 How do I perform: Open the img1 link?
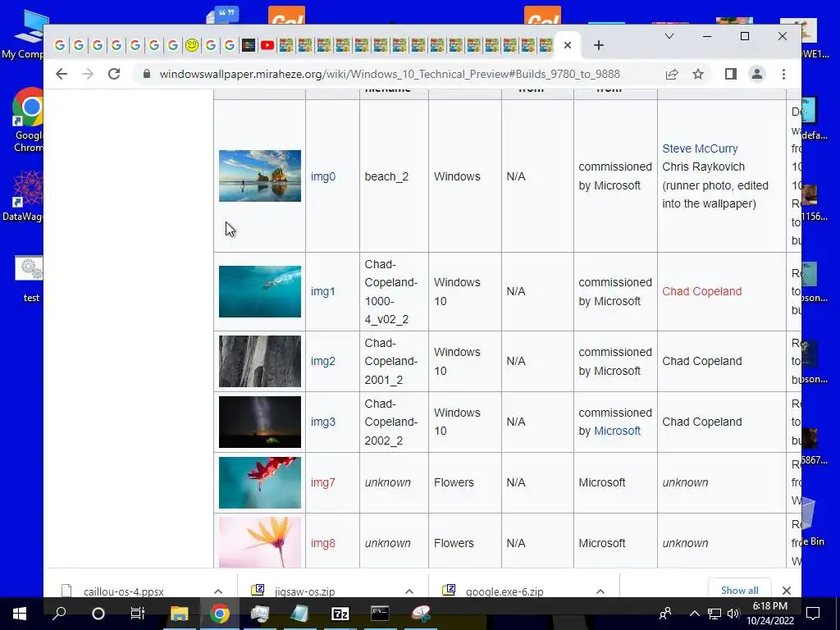pyautogui.click(x=323, y=291)
